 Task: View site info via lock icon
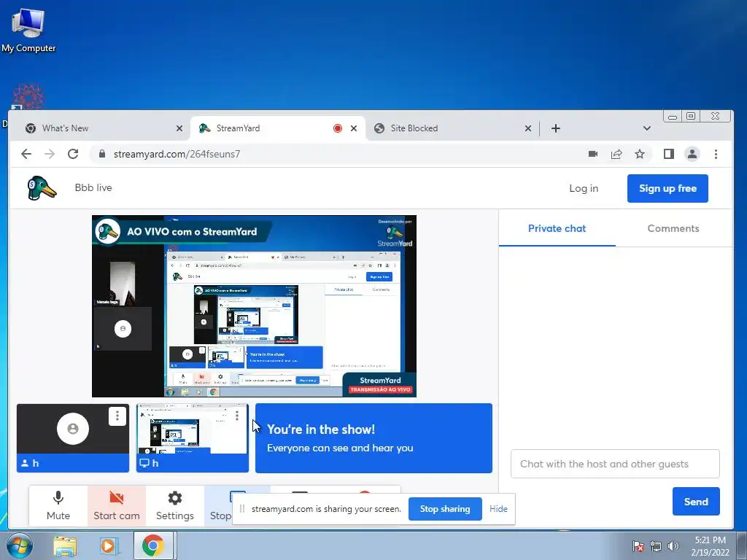(x=101, y=154)
